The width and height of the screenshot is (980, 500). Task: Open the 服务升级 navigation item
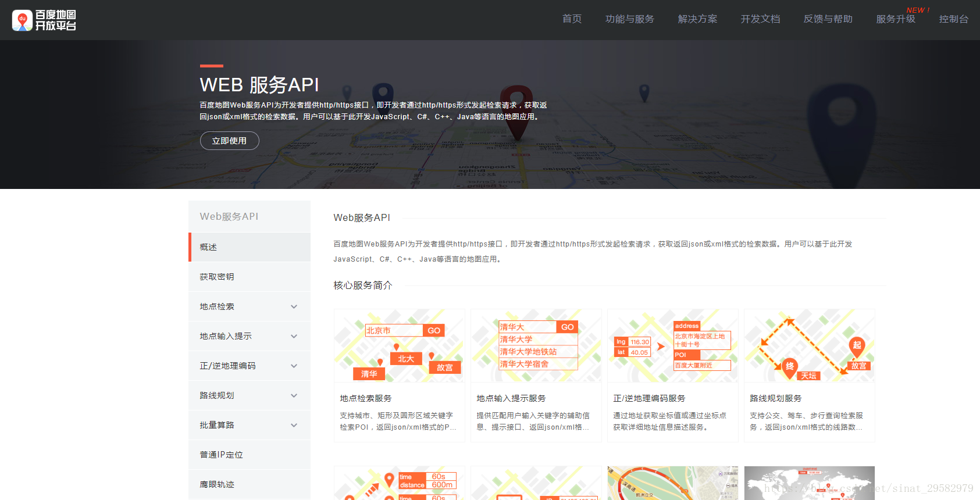[896, 19]
